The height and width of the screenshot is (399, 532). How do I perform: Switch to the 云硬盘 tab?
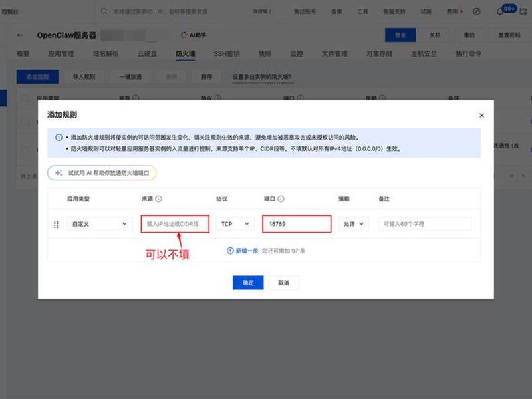pyautogui.click(x=147, y=53)
